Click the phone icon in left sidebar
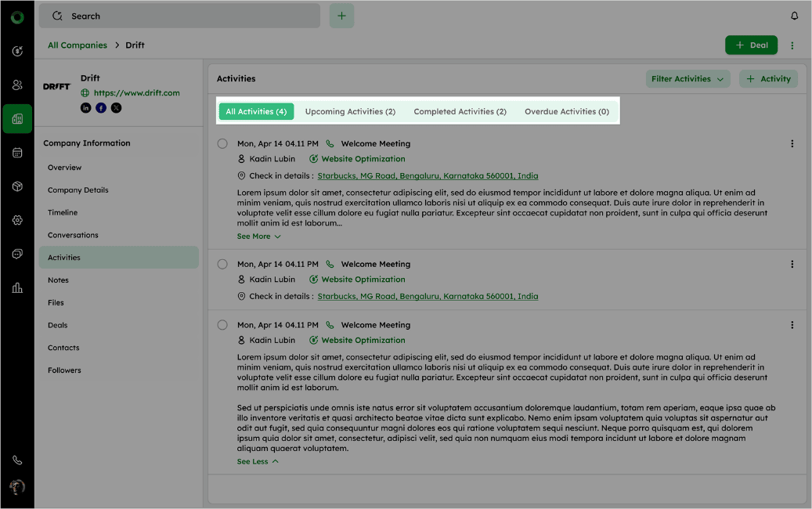Screen dimensions: 812x509 [17, 460]
